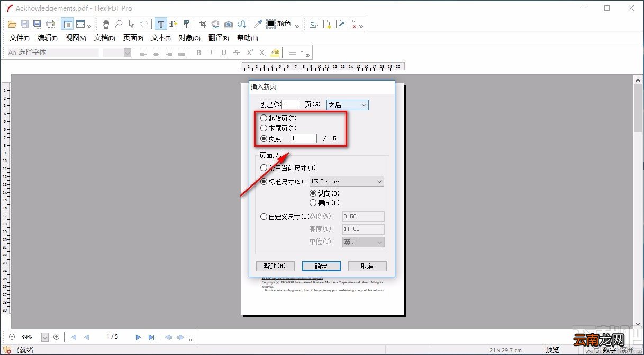
Task: Open the 编辑(E) menu
Action: (48, 38)
